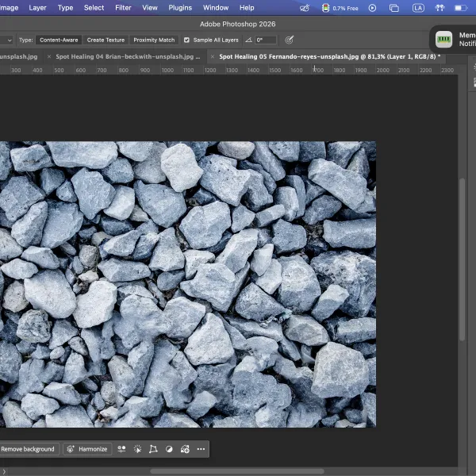This screenshot has height=476, width=476.
Task: Click the horizontal scrollbar thumb
Action: coord(236,471)
